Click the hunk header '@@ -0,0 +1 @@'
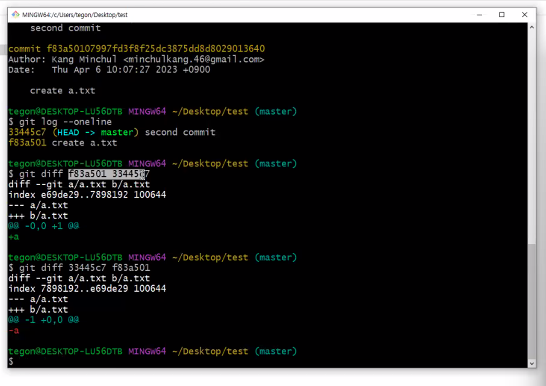Viewport: 546px width, 386px height. [44, 226]
